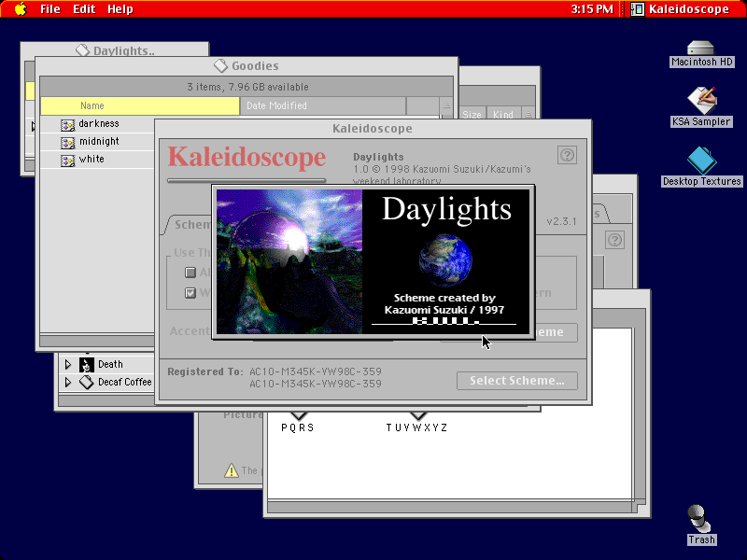The image size is (747, 560).
Task: Select the Decaf Coffee item icon
Action: pos(86,383)
